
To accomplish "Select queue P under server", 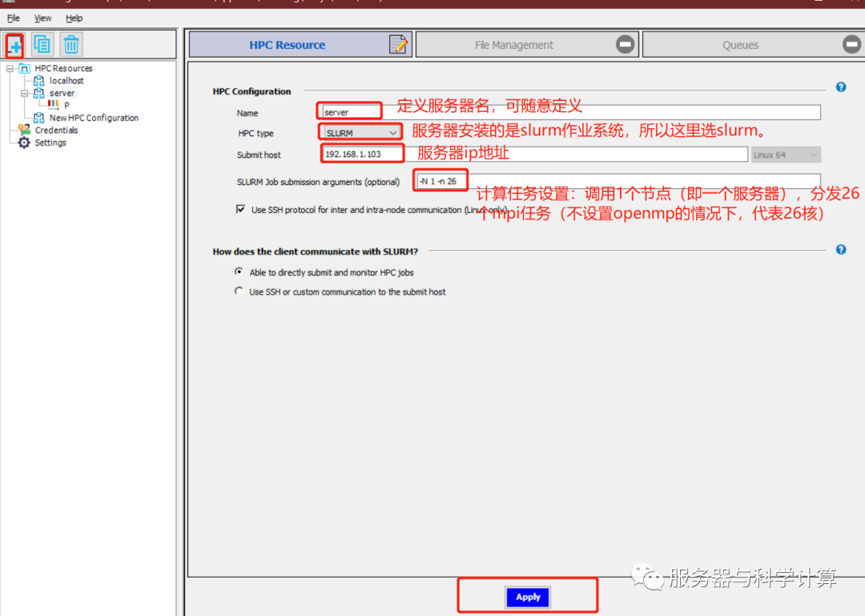I will tap(66, 105).
